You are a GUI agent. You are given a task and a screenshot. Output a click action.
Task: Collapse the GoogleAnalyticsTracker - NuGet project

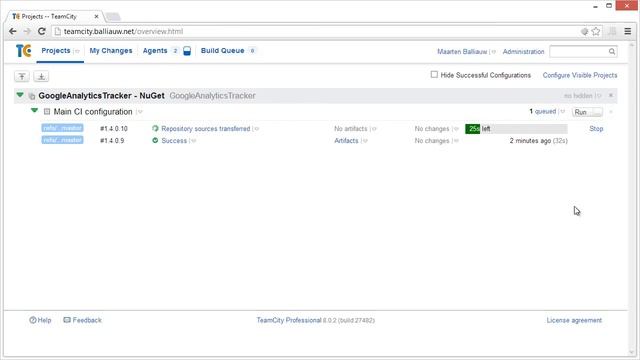click(20, 95)
